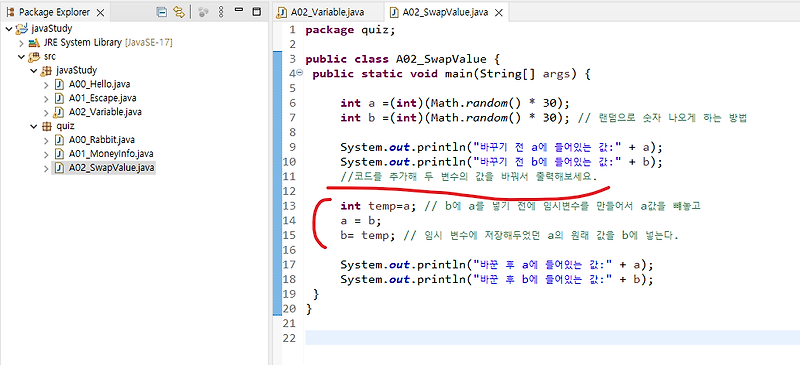Collapse the javaStudy project root node
The width and height of the screenshot is (800, 365).
point(9,29)
